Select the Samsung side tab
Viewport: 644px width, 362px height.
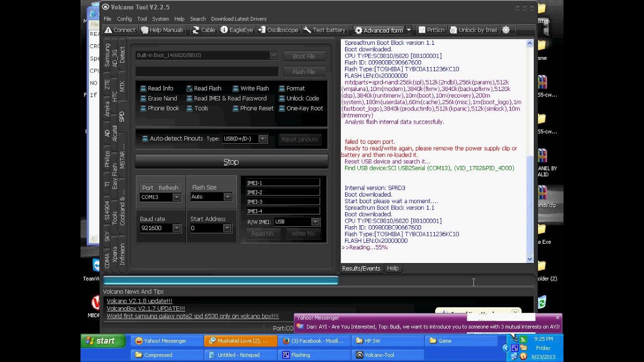[107, 55]
